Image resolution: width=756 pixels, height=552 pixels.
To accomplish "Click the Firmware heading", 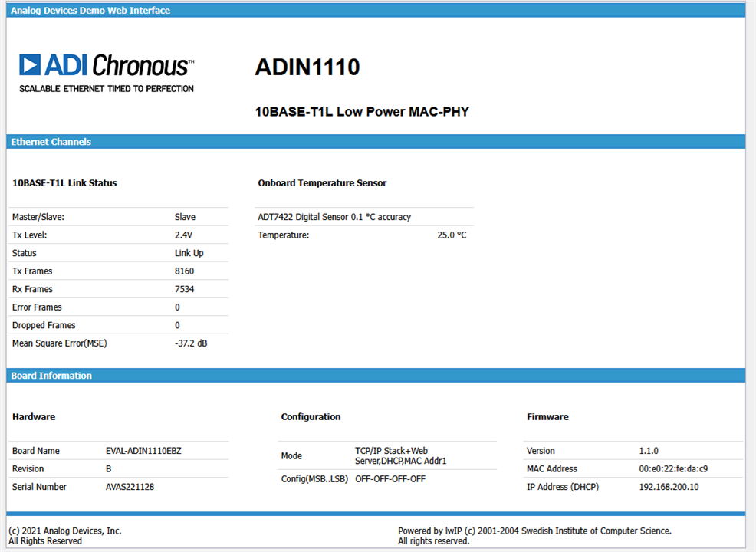I will click(547, 417).
